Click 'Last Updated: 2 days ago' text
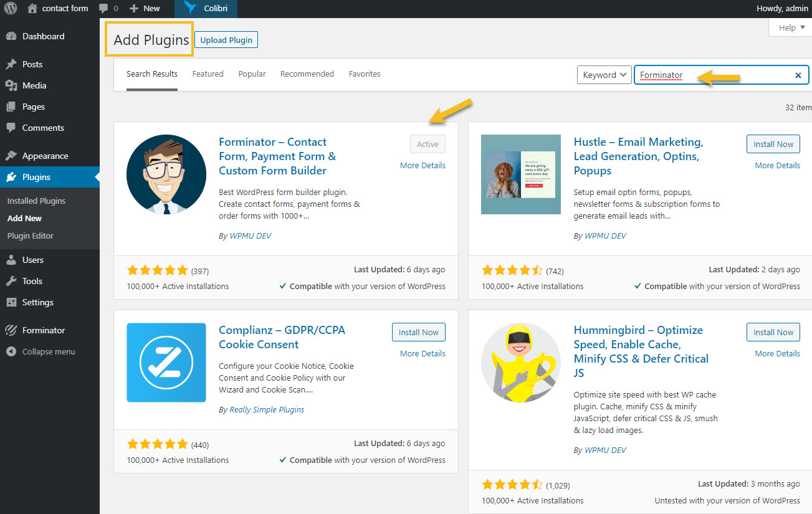This screenshot has height=514, width=812. click(754, 270)
